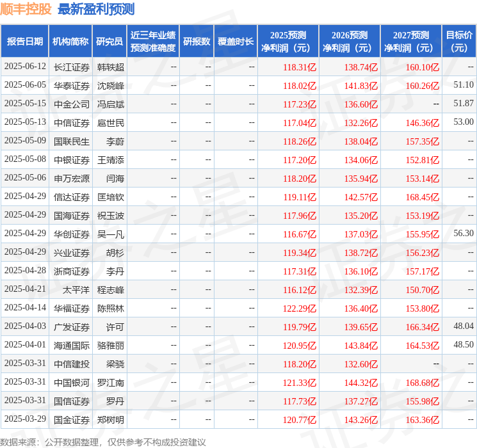Image resolution: width=477 pixels, height=448 pixels.
Task: Click institution 国信证券
Action: pos(72,401)
